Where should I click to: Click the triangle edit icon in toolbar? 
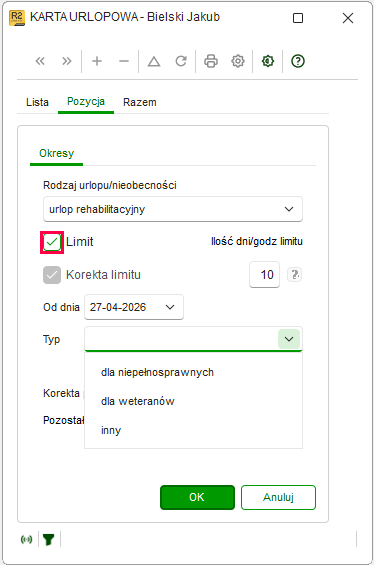154,61
